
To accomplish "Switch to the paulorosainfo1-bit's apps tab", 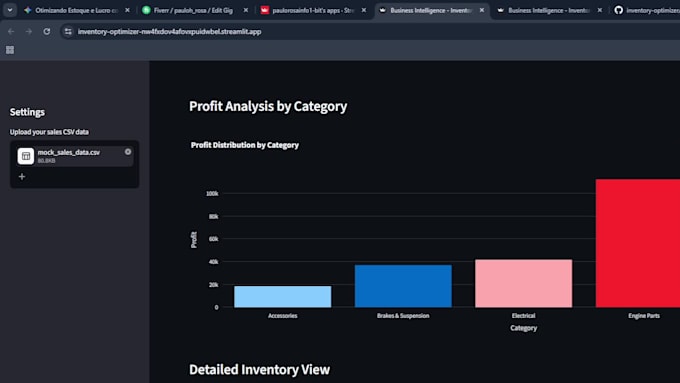I will 312,10.
